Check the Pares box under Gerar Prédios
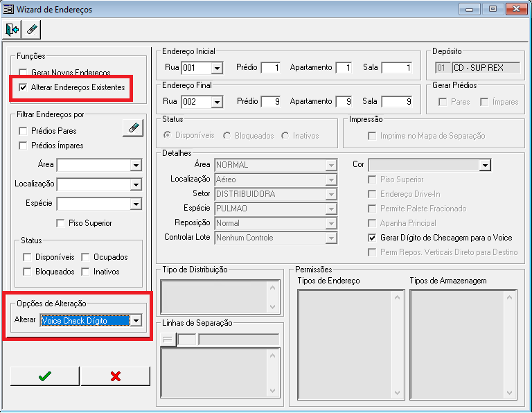 (443, 102)
